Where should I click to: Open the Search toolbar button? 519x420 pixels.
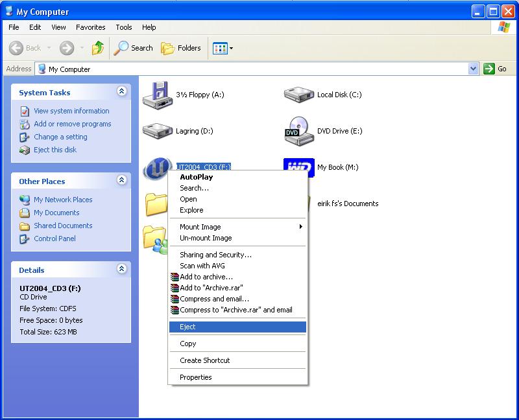point(134,48)
